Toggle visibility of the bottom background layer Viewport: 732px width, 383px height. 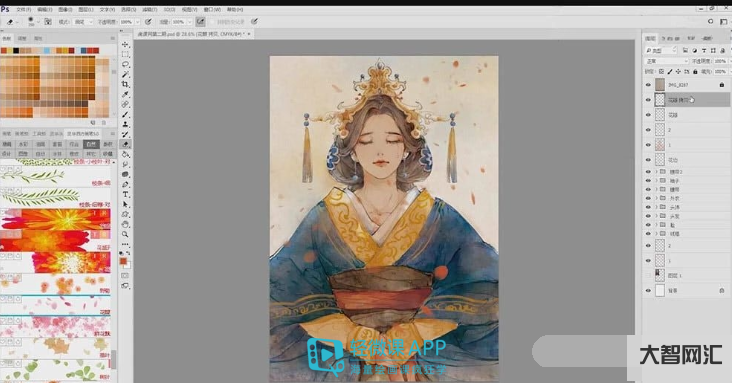648,291
